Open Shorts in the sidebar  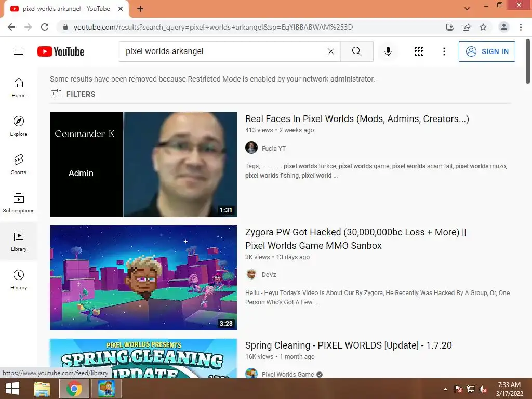coord(19,164)
